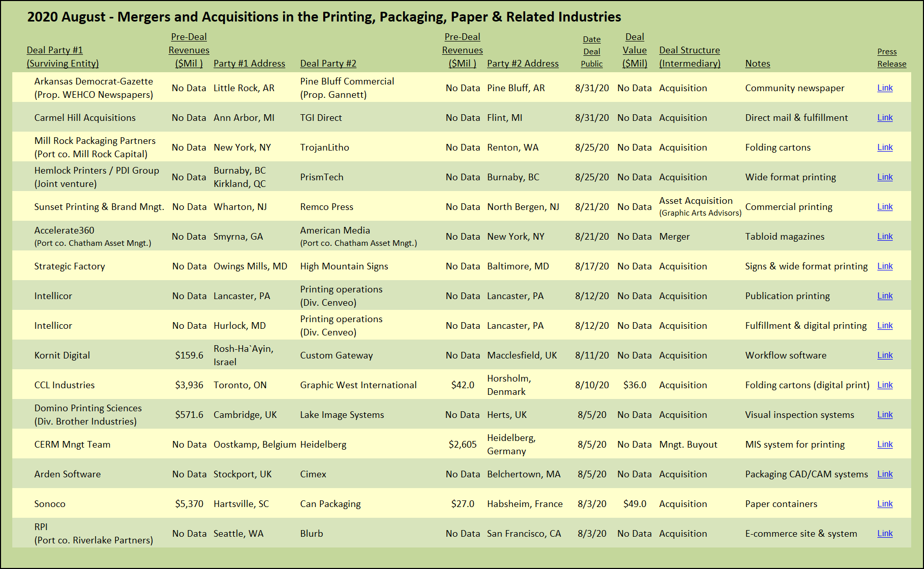Select the Kornit Digital cell

[62, 355]
